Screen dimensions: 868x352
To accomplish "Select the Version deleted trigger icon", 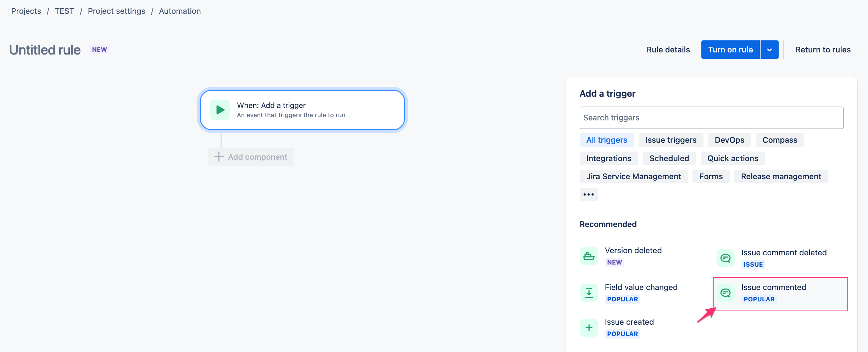I will tap(589, 256).
